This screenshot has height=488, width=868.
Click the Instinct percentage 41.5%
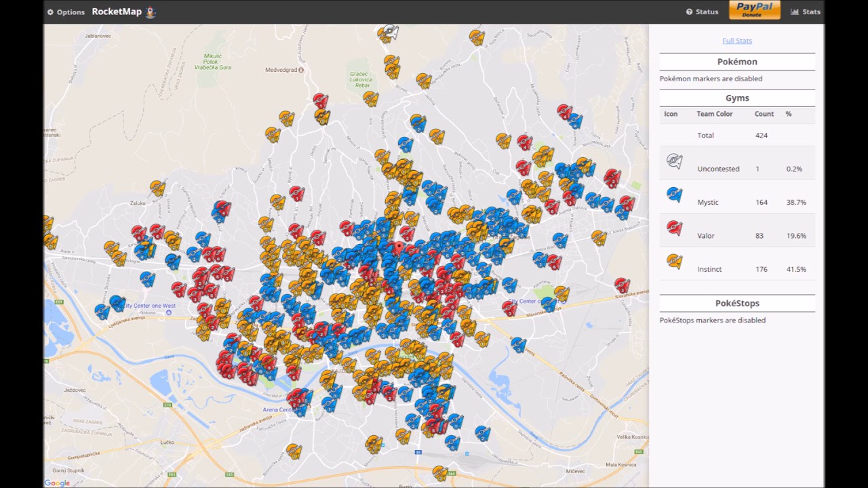[x=796, y=269]
